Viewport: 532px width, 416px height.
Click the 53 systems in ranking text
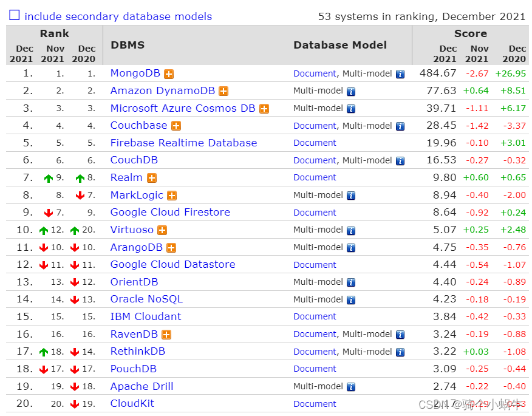point(421,16)
